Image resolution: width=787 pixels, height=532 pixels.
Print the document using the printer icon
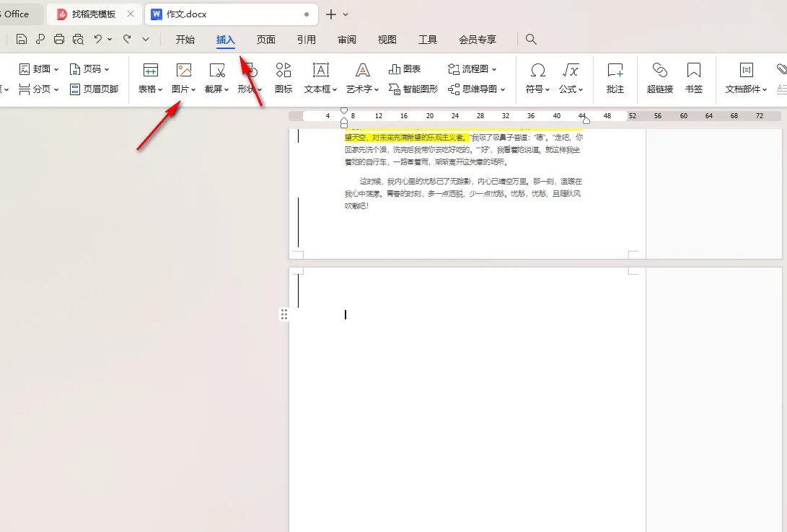58,39
